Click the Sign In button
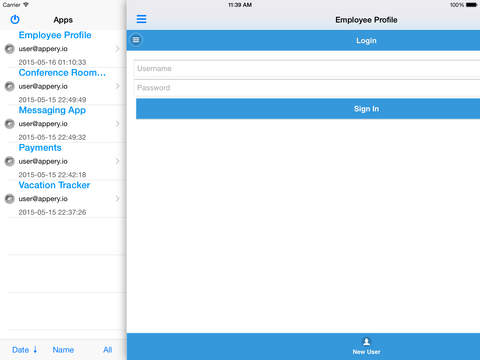This screenshot has width=480, height=360. click(x=308, y=109)
